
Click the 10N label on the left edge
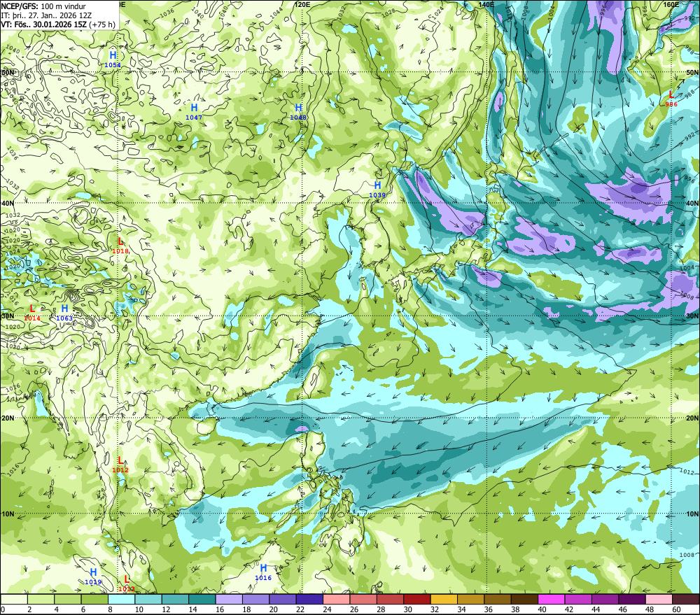(x=8, y=514)
